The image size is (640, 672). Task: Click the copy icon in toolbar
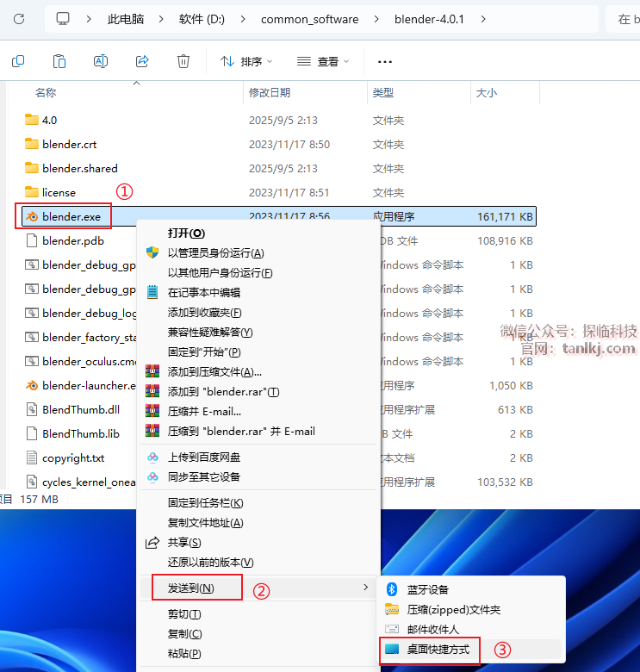point(18,62)
